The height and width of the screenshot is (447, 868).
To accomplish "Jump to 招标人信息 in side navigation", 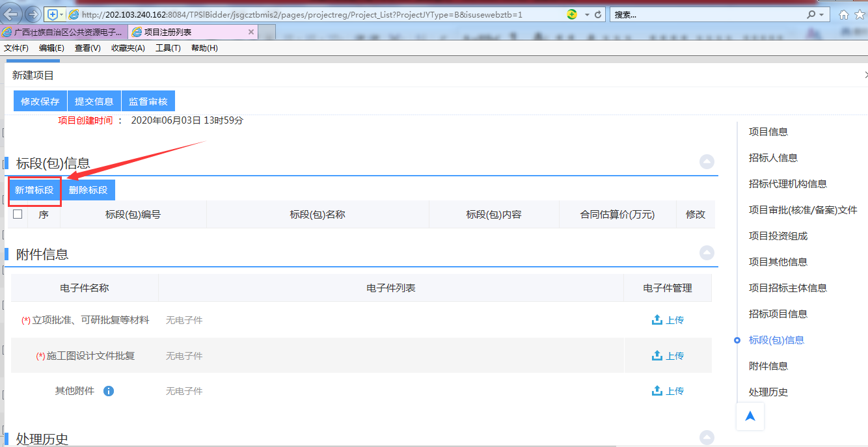I will click(773, 157).
